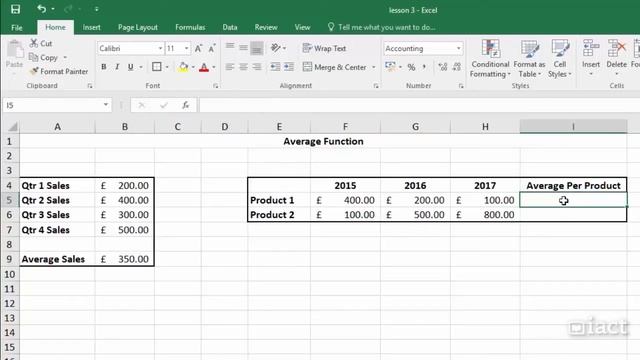Toggle Align Right
The height and width of the screenshot is (360, 640).
click(x=257, y=67)
